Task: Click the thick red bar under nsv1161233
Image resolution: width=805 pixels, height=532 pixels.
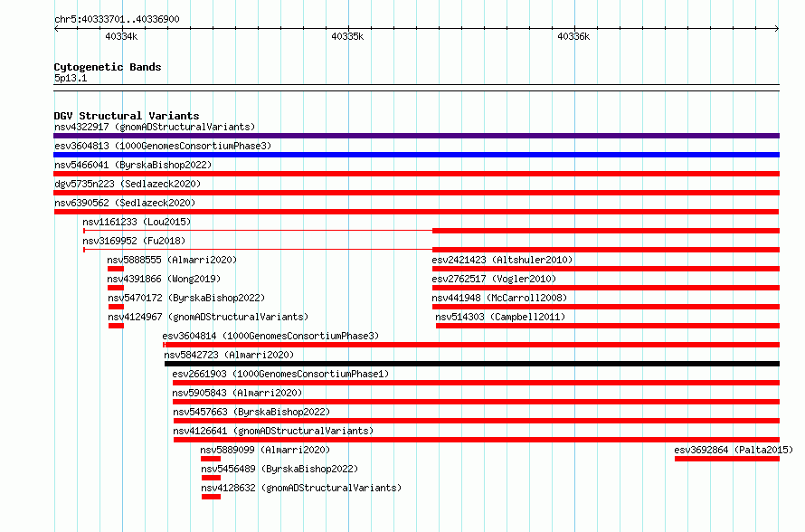Action: 606,231
